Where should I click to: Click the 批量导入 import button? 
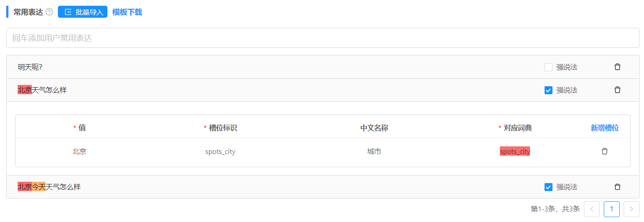pos(83,12)
